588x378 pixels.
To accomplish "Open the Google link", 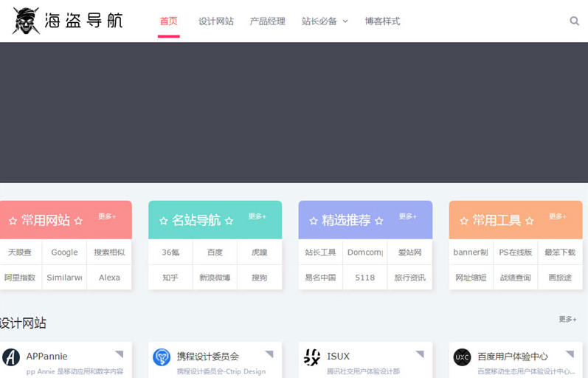I will pyautogui.click(x=64, y=252).
